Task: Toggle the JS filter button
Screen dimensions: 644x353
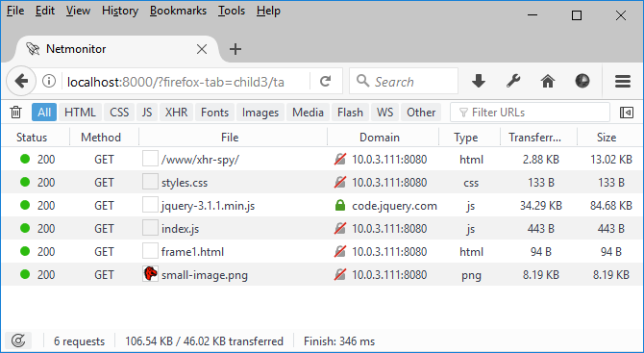Action: click(x=147, y=113)
